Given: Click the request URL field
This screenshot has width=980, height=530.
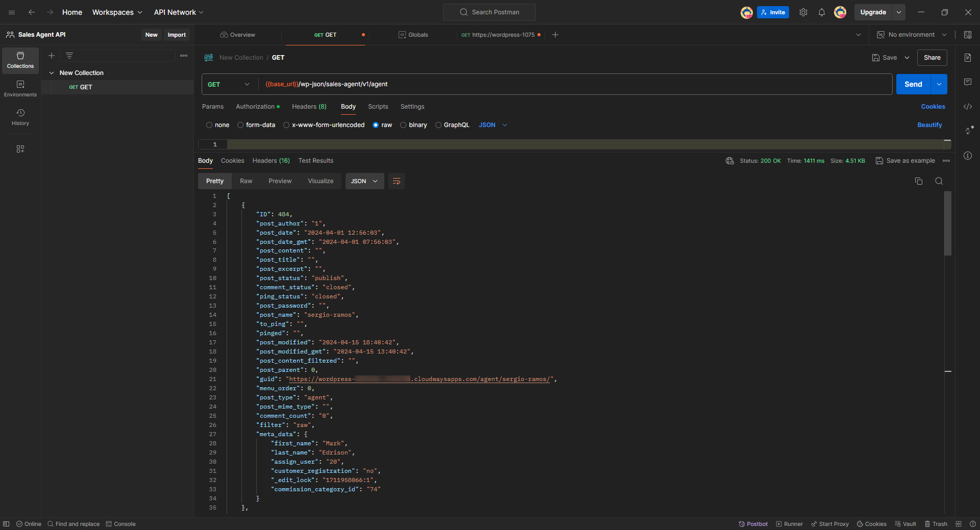Looking at the screenshot, I should point(575,84).
